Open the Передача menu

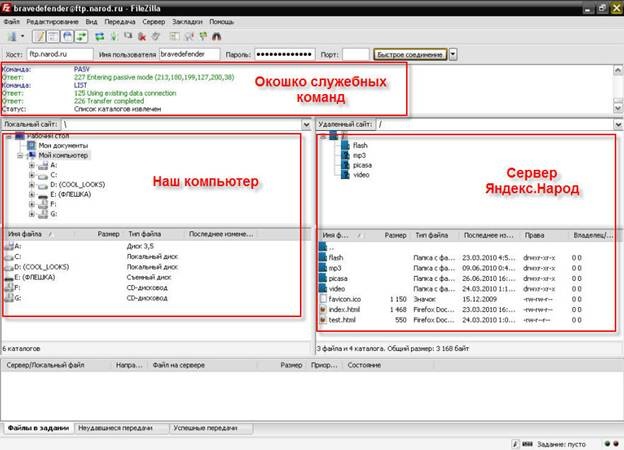tap(120, 22)
